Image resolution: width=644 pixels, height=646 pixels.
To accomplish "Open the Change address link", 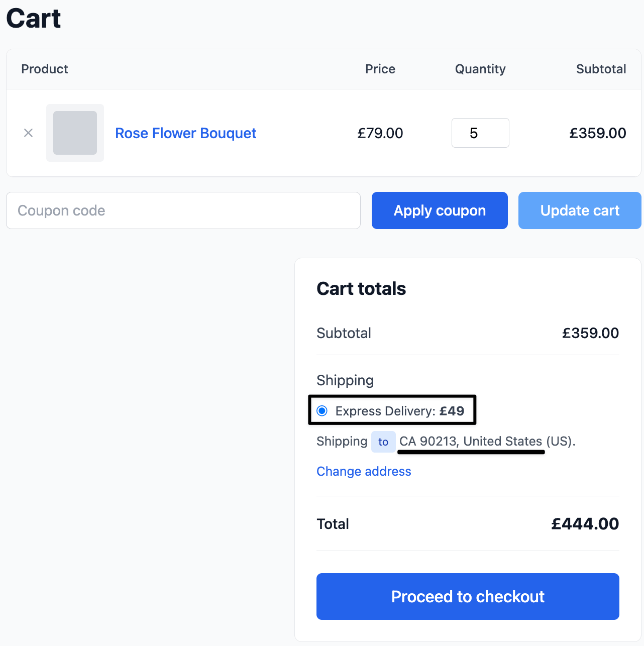I will click(x=364, y=471).
